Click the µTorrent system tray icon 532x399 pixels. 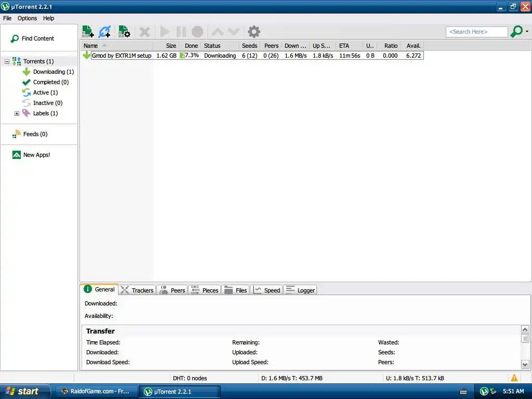pos(484,392)
